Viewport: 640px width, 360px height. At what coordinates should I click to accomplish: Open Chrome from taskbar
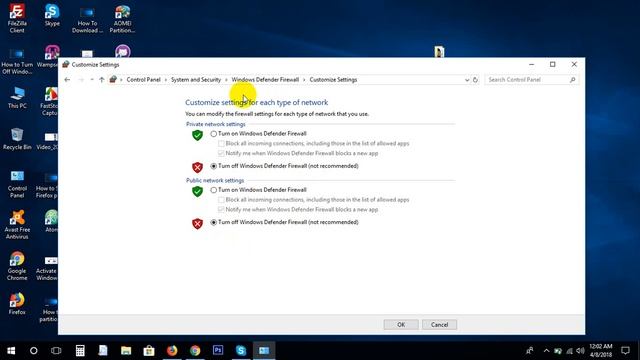point(195,351)
